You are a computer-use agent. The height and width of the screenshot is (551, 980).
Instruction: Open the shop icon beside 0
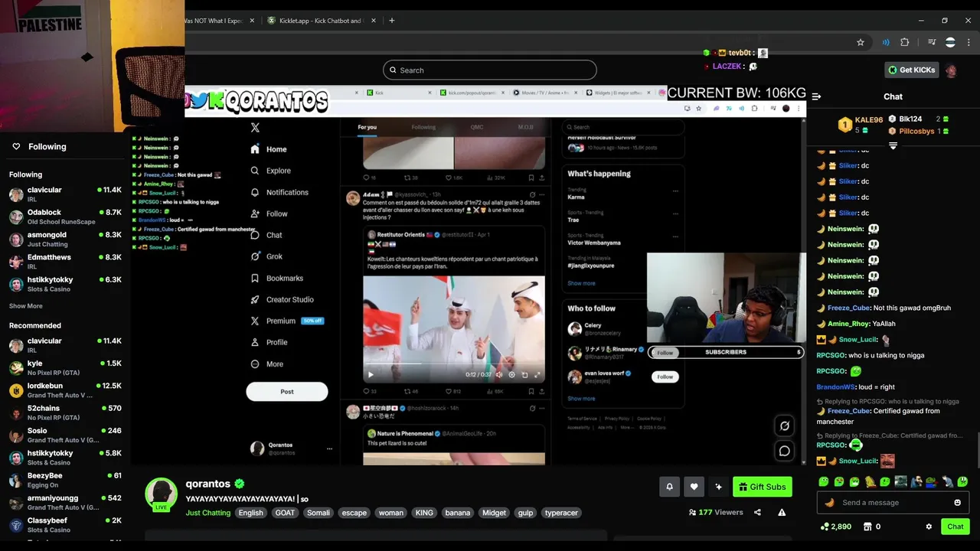(x=867, y=527)
